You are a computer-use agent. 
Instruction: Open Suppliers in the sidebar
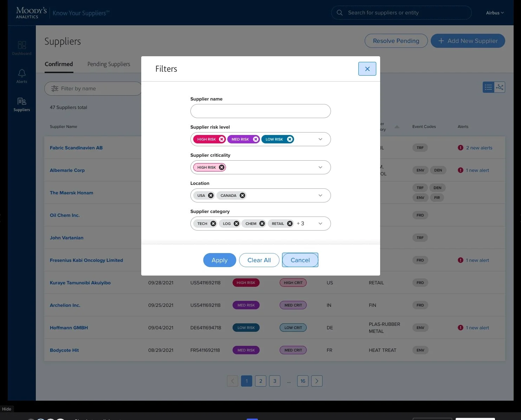(22, 105)
